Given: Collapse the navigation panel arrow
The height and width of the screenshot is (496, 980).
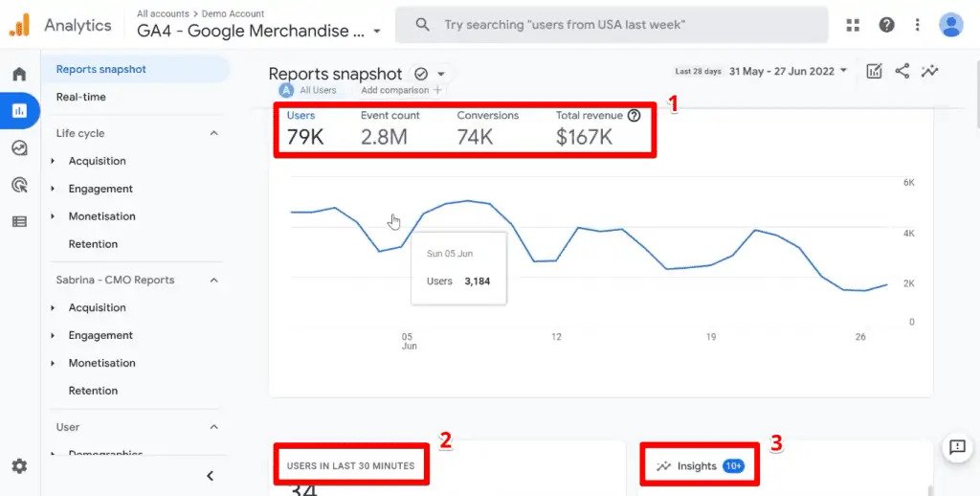Looking at the screenshot, I should point(210,475).
